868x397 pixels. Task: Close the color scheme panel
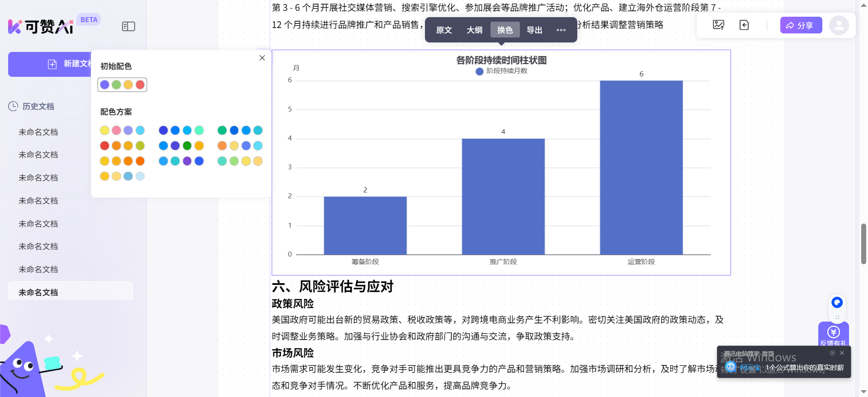point(262,58)
